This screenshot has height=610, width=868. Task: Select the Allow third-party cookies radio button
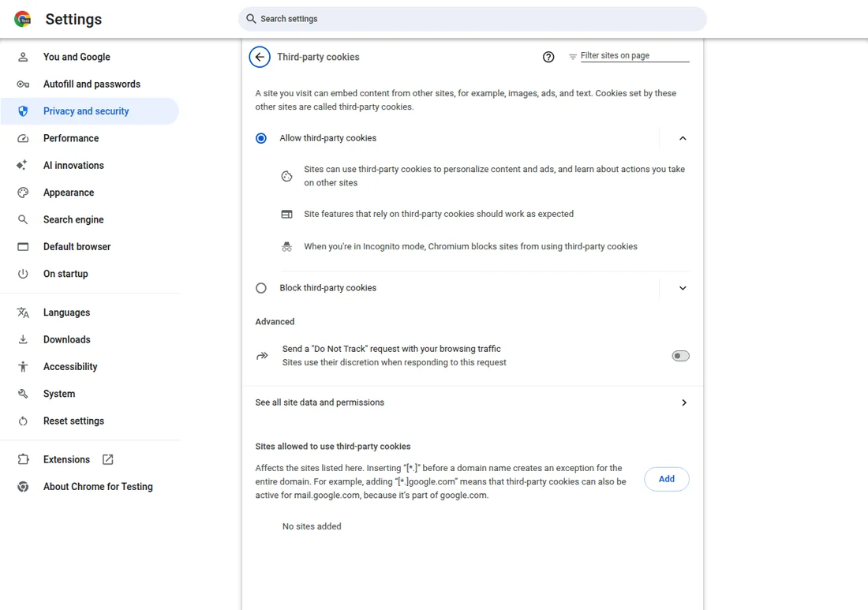260,138
